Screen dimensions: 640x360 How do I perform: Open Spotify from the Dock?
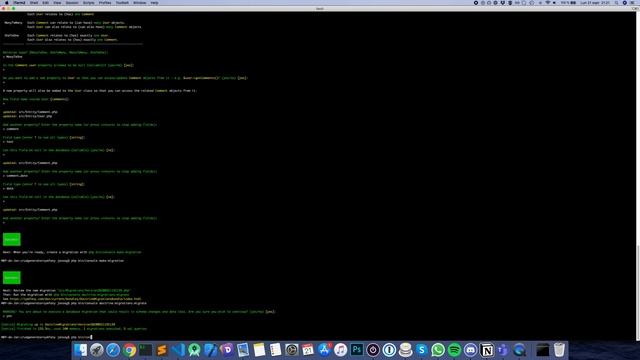click(x=454, y=350)
